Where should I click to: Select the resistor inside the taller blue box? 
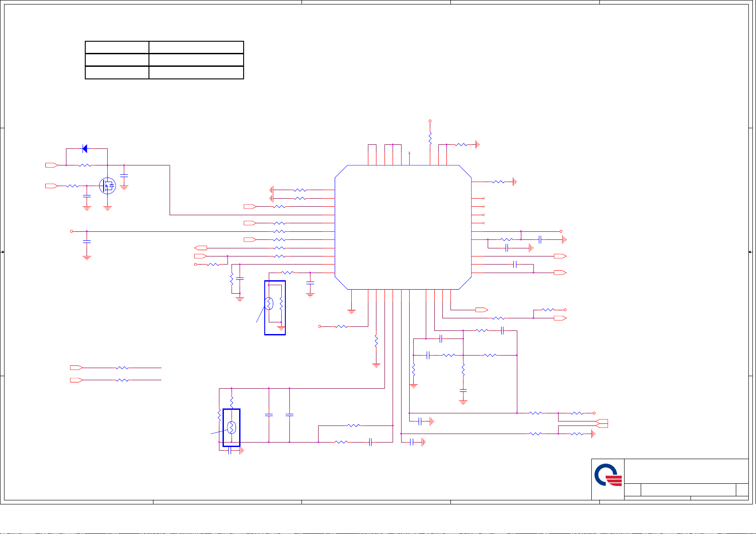[281, 304]
